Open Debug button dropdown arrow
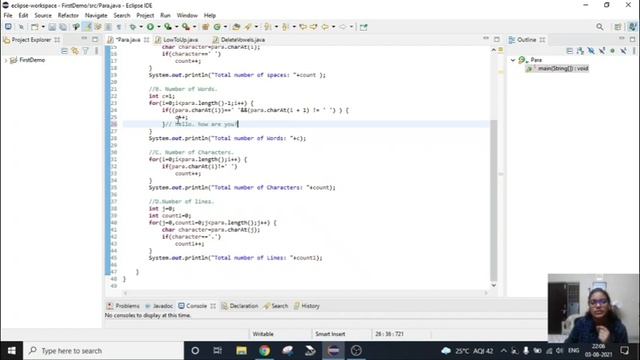The image size is (640, 360). point(141,27)
